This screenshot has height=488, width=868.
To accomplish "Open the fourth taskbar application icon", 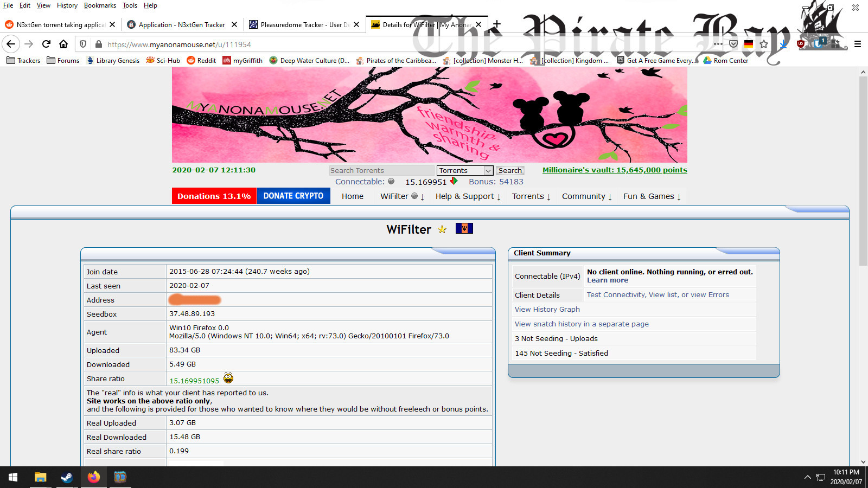I will coord(120,477).
